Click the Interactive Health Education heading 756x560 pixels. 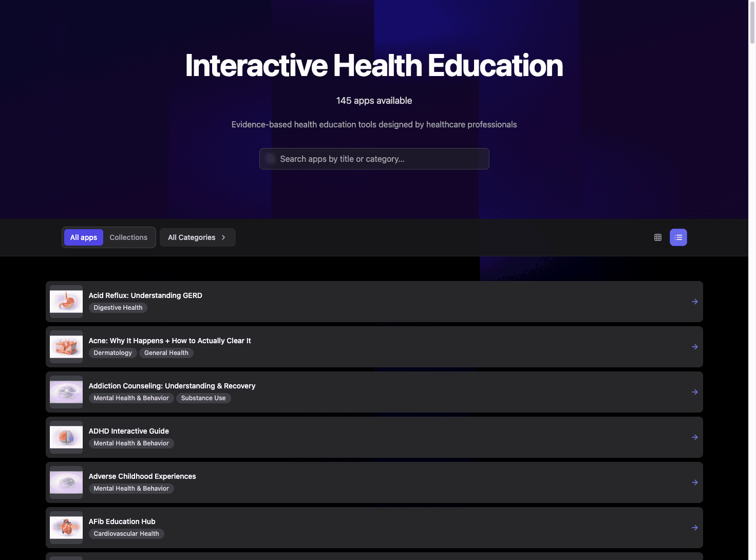[374, 65]
